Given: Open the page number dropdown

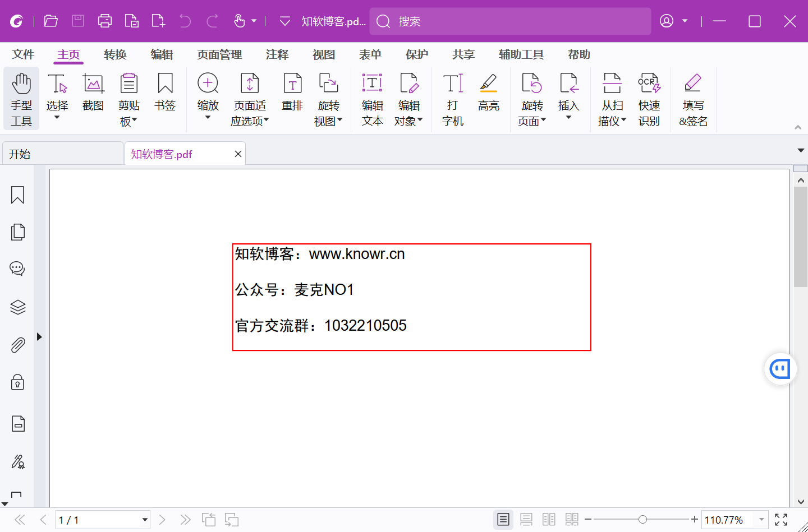Looking at the screenshot, I should click(145, 520).
